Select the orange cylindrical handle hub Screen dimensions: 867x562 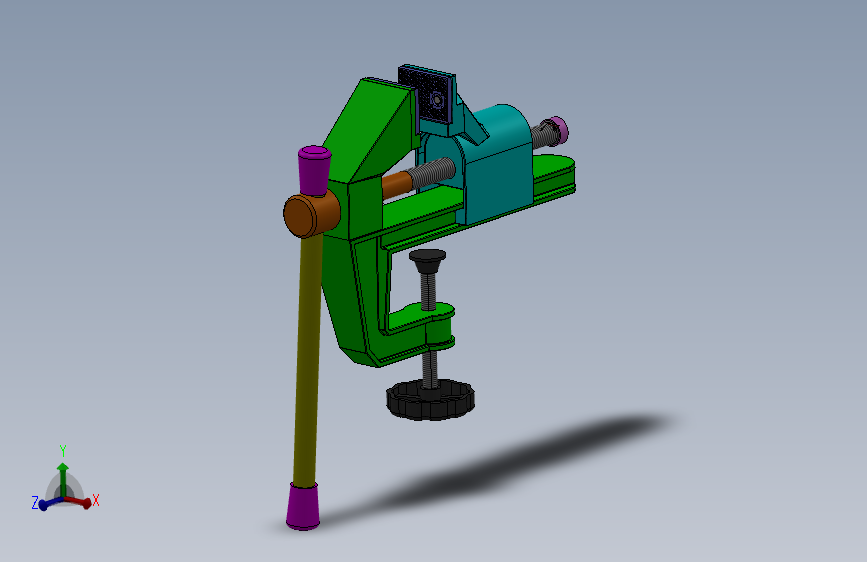coord(311,214)
